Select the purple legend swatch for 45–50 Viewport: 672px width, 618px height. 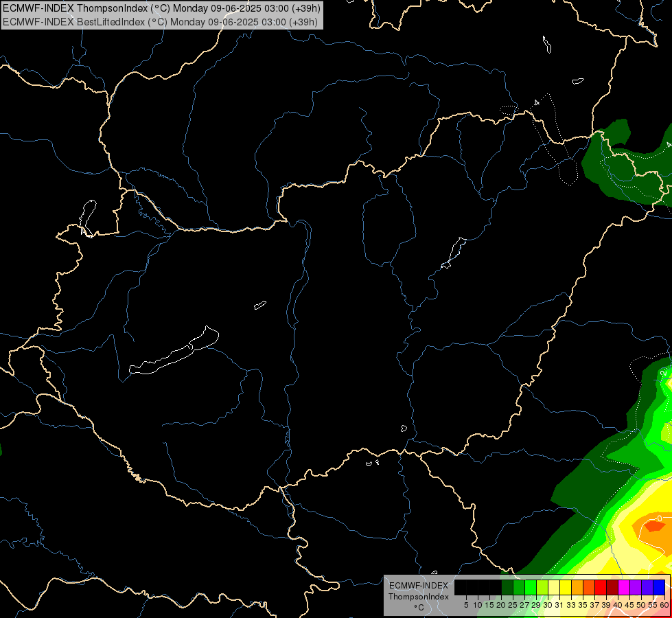pos(636,588)
